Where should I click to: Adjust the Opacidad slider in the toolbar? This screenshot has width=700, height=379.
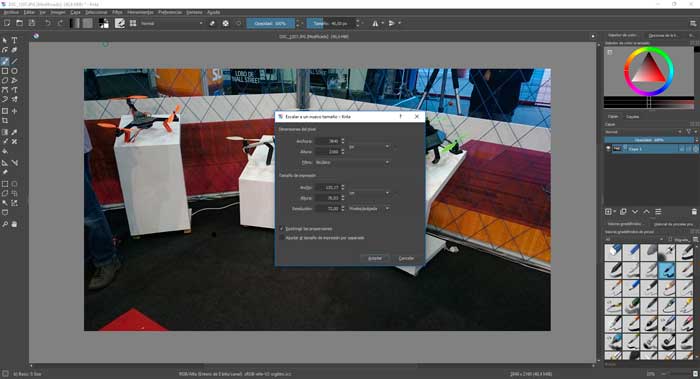click(271, 23)
